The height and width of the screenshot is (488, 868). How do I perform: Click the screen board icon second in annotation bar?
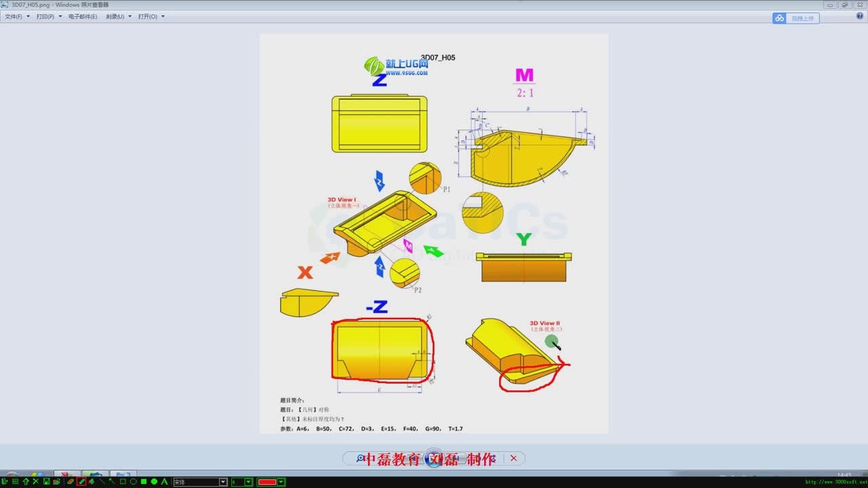15,482
